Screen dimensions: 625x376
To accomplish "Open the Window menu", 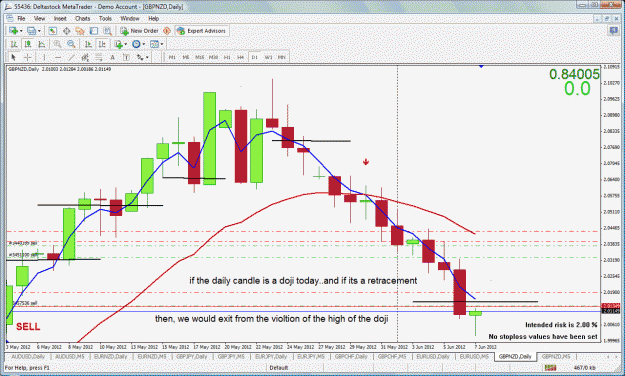I will tap(130, 18).
